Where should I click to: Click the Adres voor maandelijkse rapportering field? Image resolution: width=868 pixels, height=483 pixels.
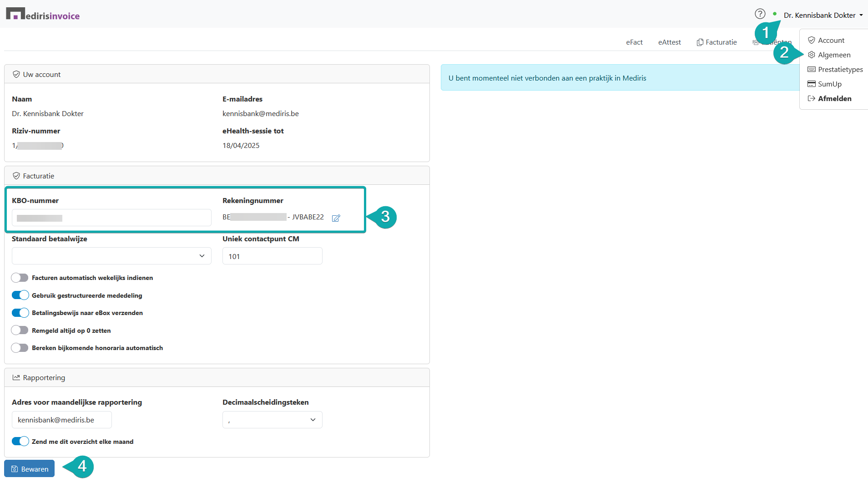click(62, 420)
